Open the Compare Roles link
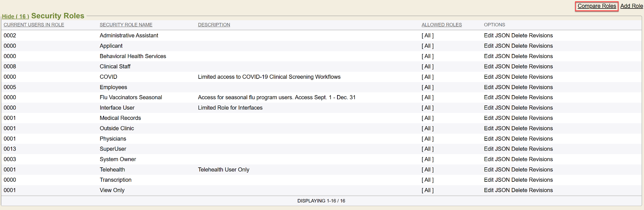 tap(597, 6)
